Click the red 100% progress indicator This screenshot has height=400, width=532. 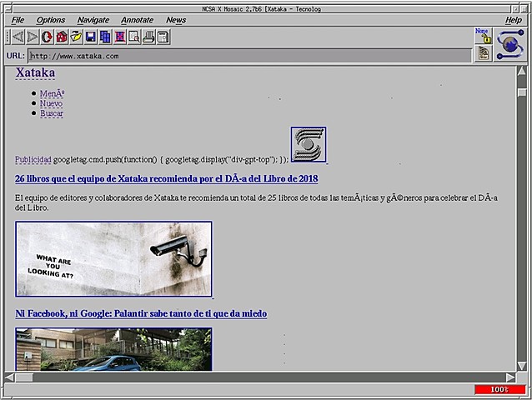[x=499, y=389]
